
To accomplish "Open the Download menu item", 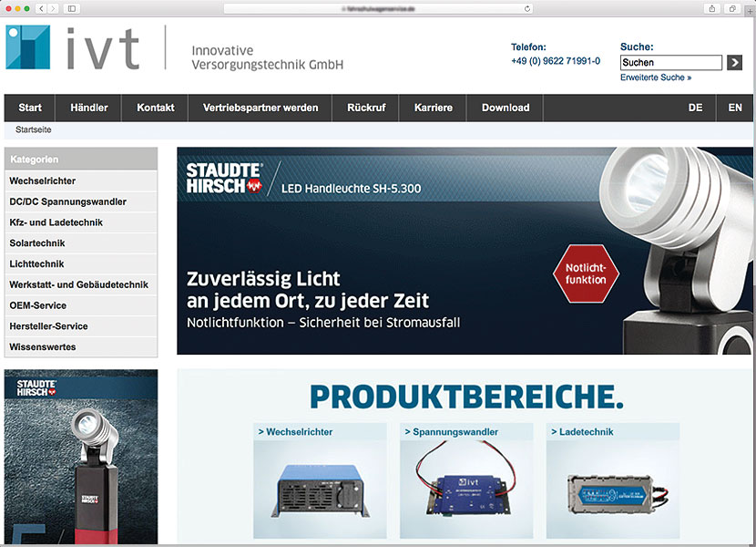I will (x=506, y=108).
